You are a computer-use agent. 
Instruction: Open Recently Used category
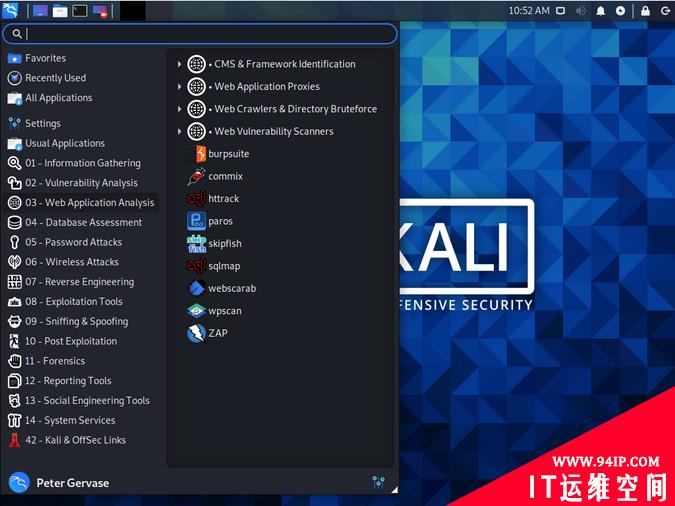click(x=47, y=78)
